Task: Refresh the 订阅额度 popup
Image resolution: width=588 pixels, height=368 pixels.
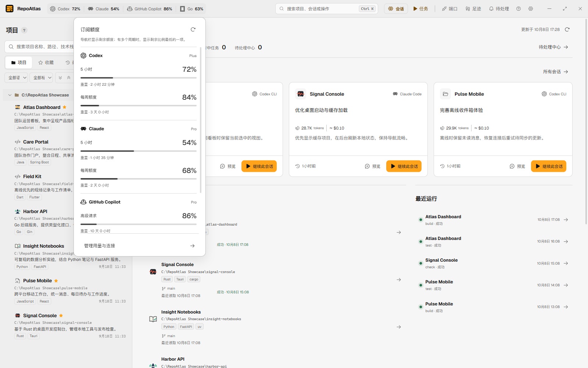Action: (x=193, y=29)
